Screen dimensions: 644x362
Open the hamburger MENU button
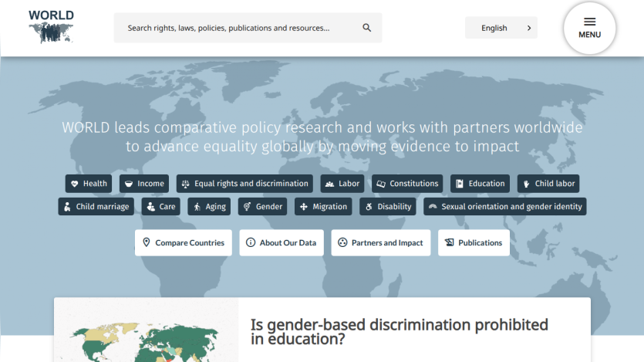pyautogui.click(x=589, y=28)
